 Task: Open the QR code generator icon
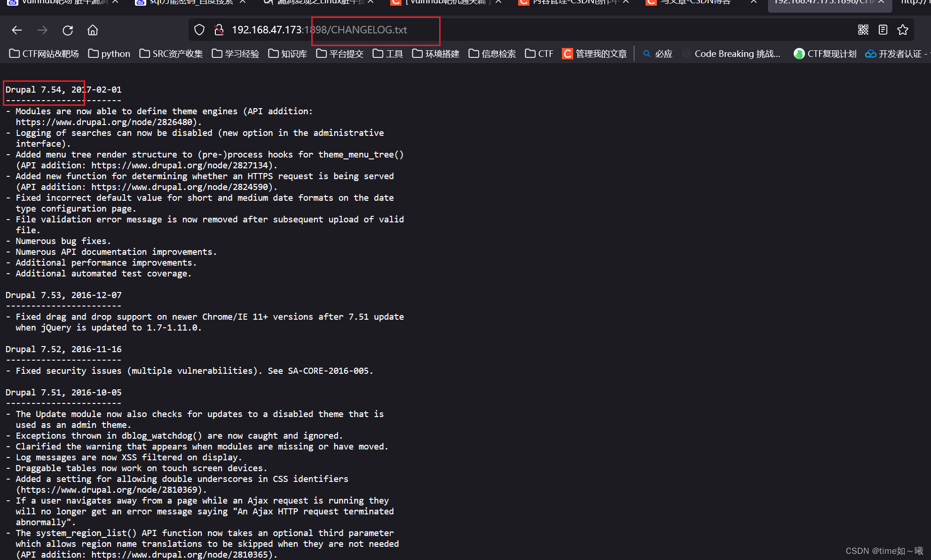[x=863, y=30]
